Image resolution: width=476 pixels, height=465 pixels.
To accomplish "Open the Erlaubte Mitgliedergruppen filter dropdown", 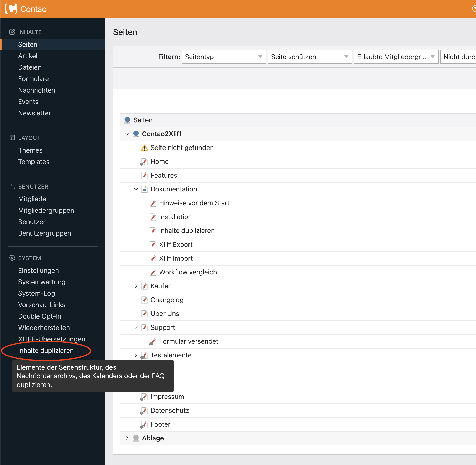I will click(396, 57).
